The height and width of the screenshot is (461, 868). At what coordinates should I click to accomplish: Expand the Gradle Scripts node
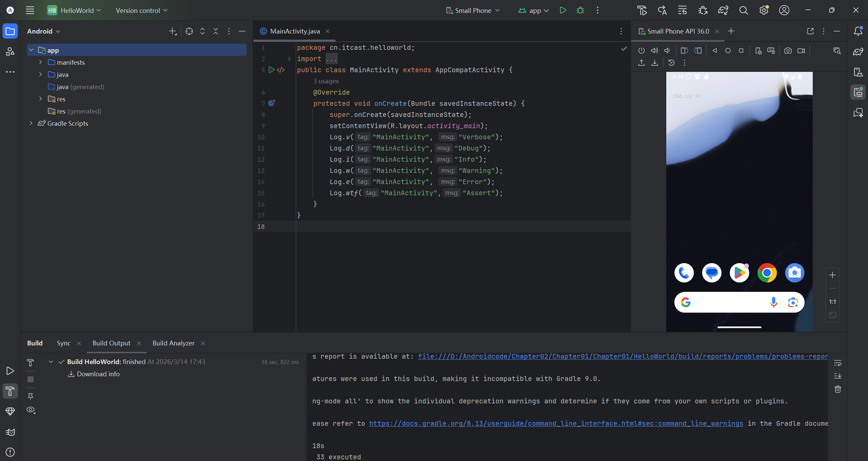pos(31,123)
